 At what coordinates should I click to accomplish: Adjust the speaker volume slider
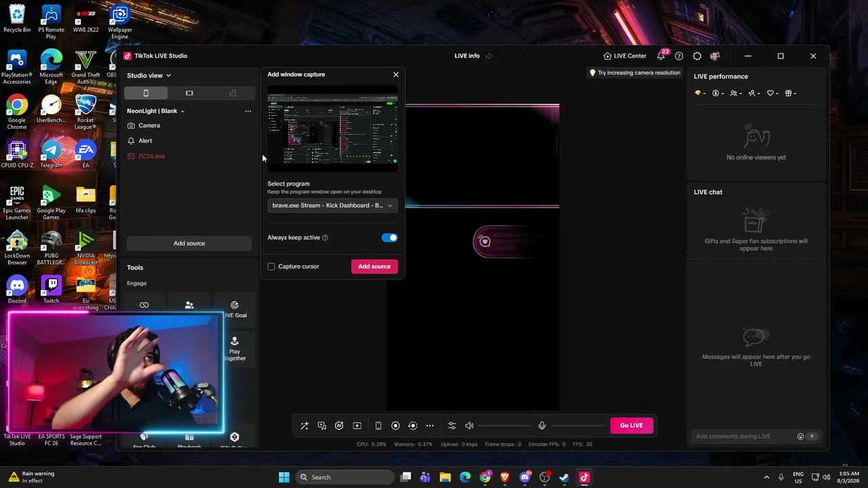point(505,426)
